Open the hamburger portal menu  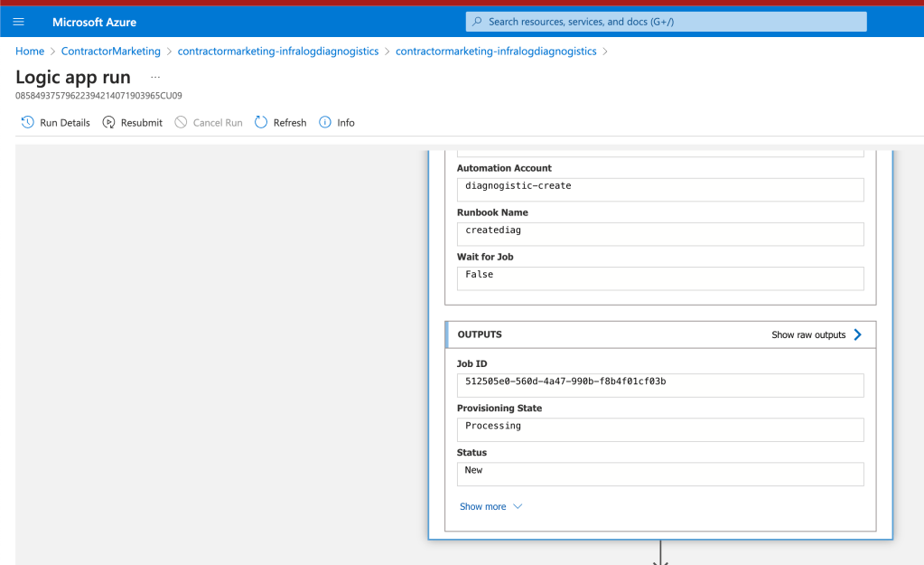tap(18, 22)
